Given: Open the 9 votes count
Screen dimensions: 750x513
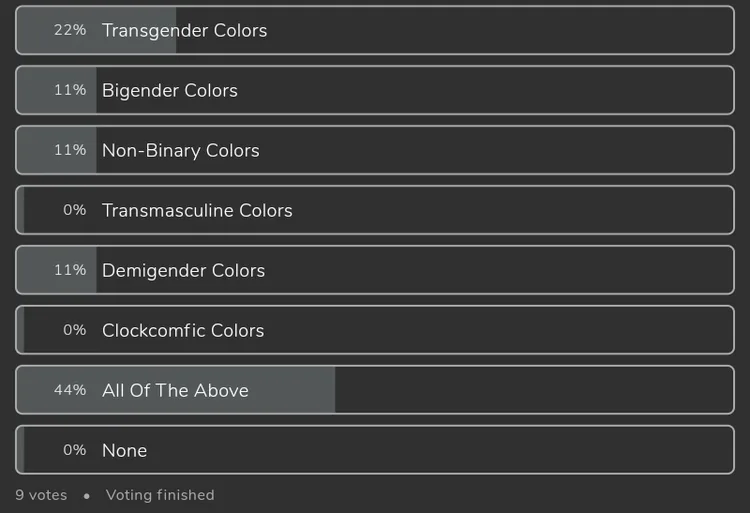Looking at the screenshot, I should tap(41, 495).
